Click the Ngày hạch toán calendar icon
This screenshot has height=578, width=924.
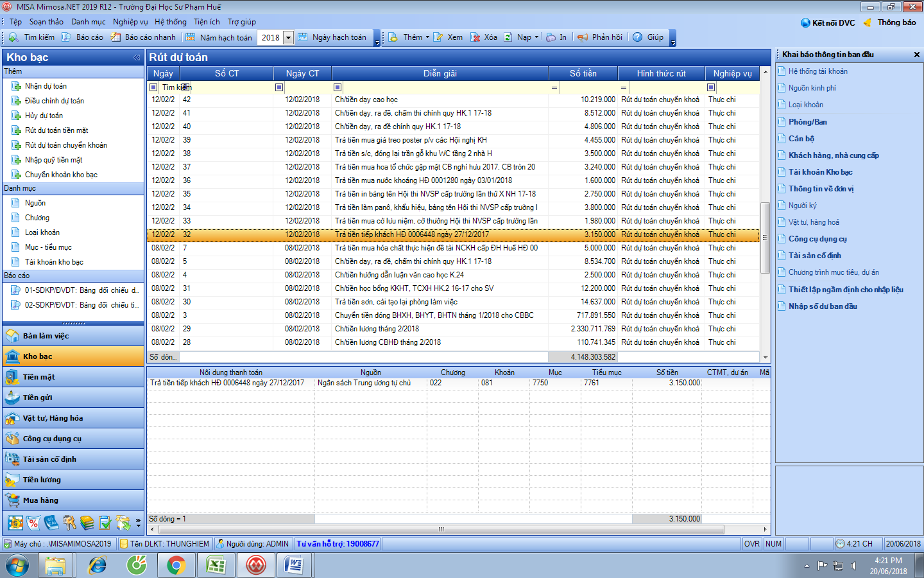click(303, 37)
